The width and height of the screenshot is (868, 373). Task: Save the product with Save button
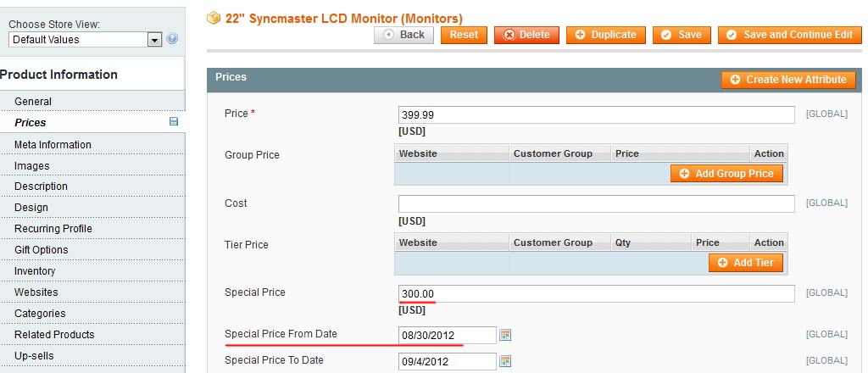coord(682,35)
